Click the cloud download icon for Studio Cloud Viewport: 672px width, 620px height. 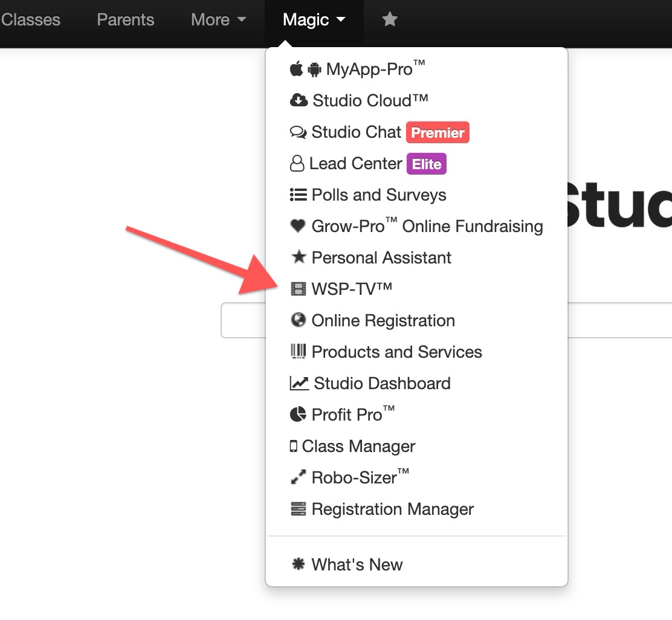[x=299, y=100]
